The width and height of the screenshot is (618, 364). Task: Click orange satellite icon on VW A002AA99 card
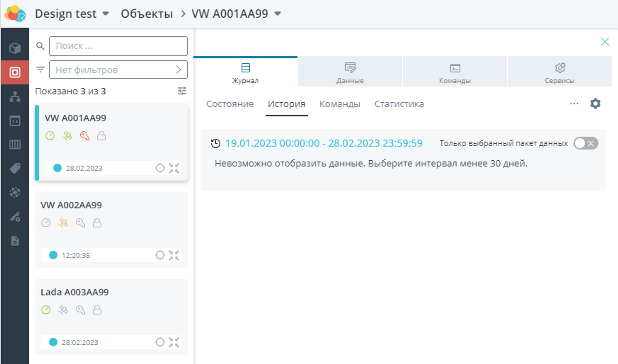point(63,223)
